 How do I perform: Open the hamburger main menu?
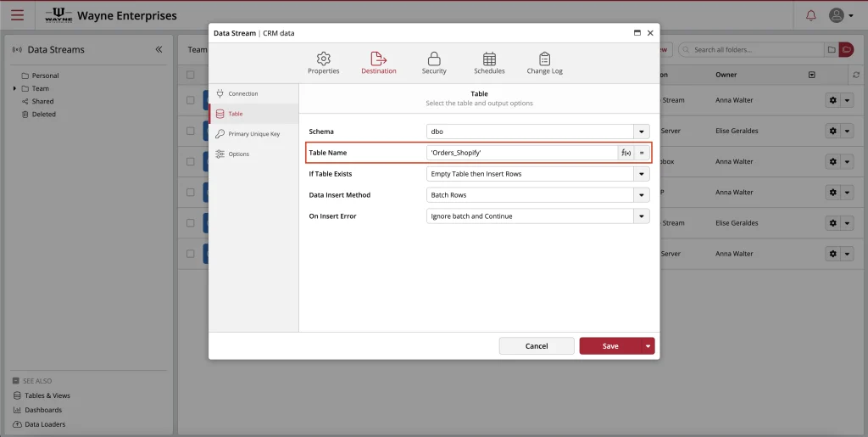pos(17,15)
